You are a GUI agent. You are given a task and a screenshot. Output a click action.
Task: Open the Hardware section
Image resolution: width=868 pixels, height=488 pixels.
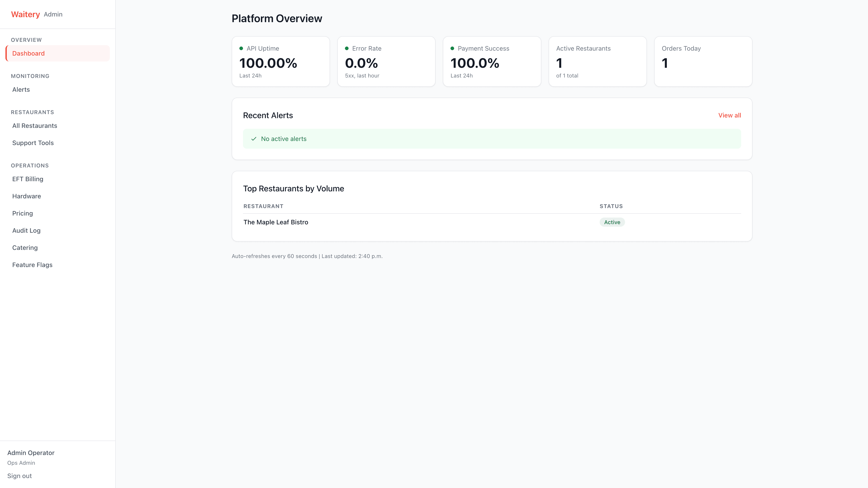tap(58, 196)
